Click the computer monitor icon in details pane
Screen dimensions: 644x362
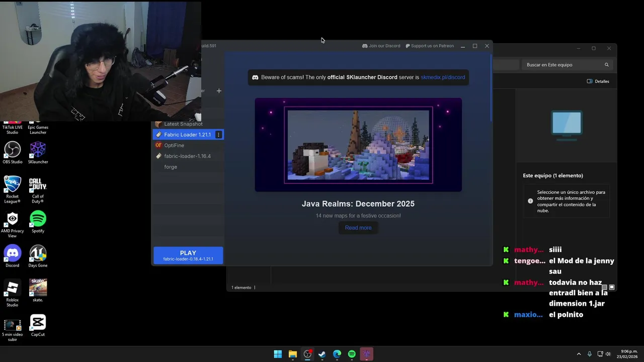tap(567, 126)
